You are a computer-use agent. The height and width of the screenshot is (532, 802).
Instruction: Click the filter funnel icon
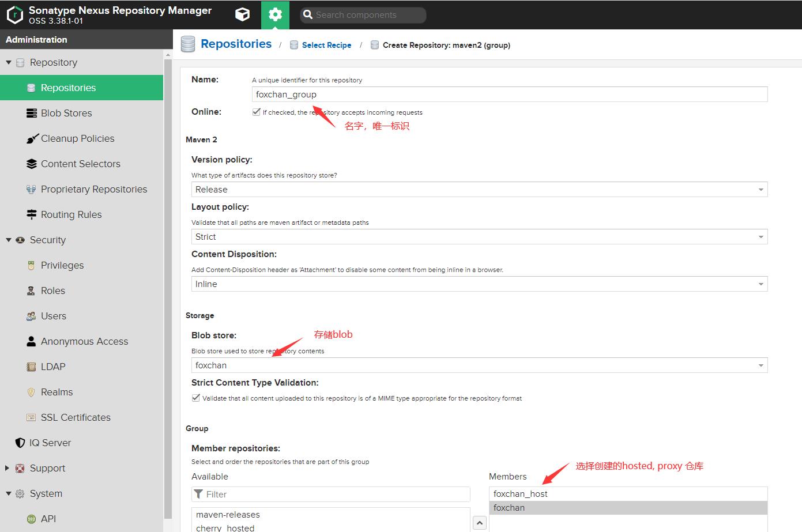[x=198, y=494]
